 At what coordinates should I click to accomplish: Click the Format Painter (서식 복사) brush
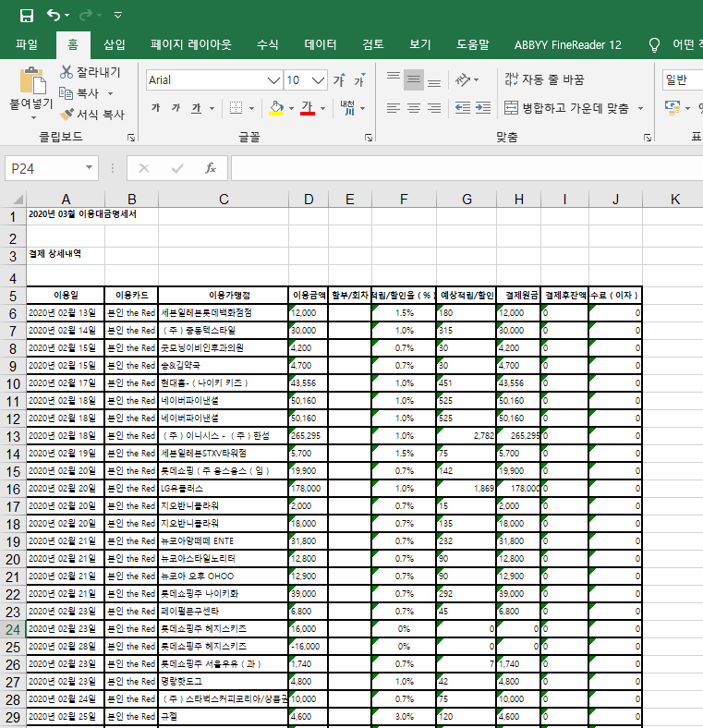point(92,115)
